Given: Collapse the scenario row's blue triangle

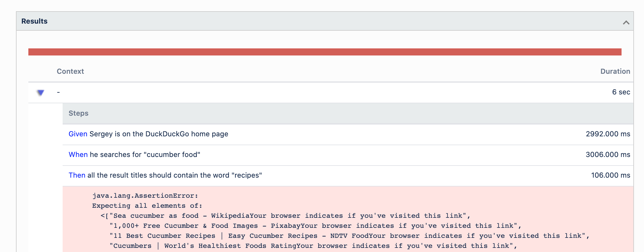Looking at the screenshot, I should [40, 93].
